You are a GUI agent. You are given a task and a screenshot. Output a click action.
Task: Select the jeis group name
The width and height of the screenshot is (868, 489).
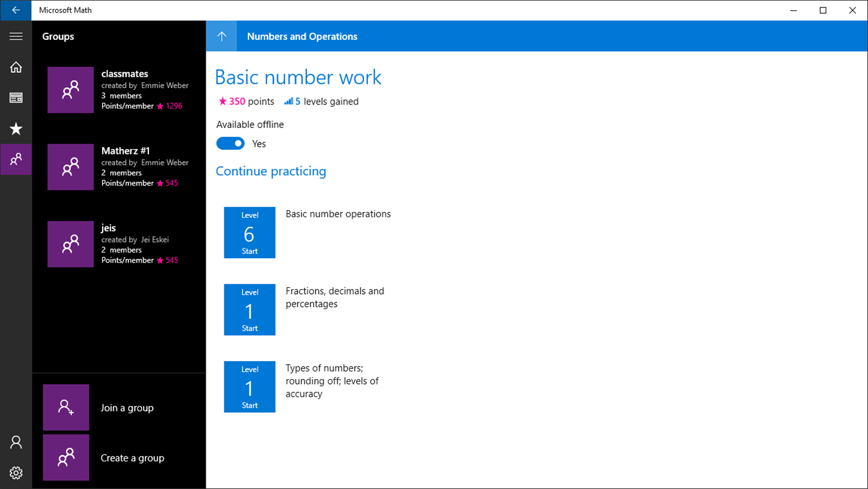click(109, 228)
